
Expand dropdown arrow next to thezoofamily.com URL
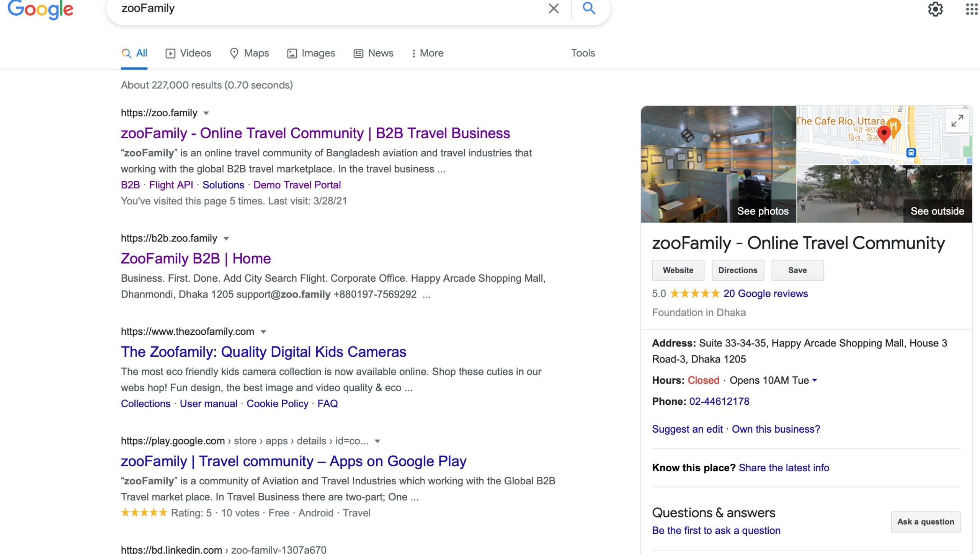[263, 332]
